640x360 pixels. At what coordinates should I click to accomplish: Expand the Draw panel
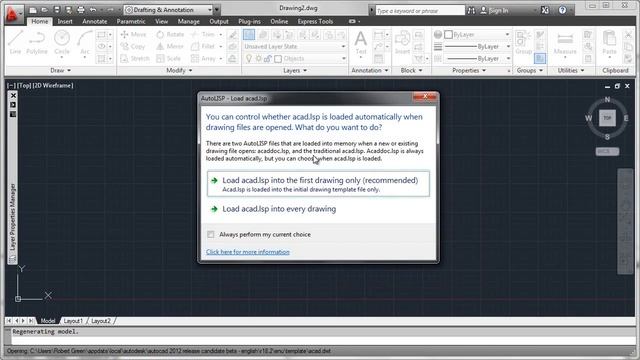(x=60, y=71)
